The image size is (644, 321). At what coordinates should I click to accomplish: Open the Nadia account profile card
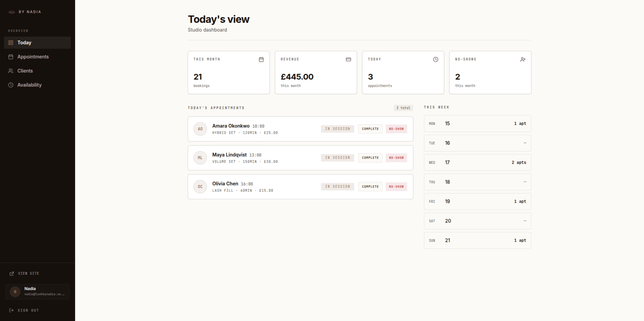click(37, 292)
